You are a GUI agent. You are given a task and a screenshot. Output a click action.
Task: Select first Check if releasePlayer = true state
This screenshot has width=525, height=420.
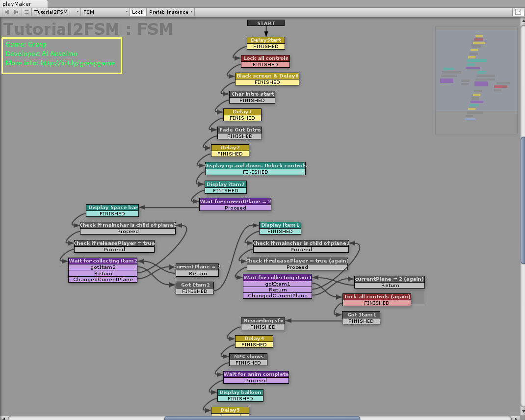pyautogui.click(x=114, y=243)
